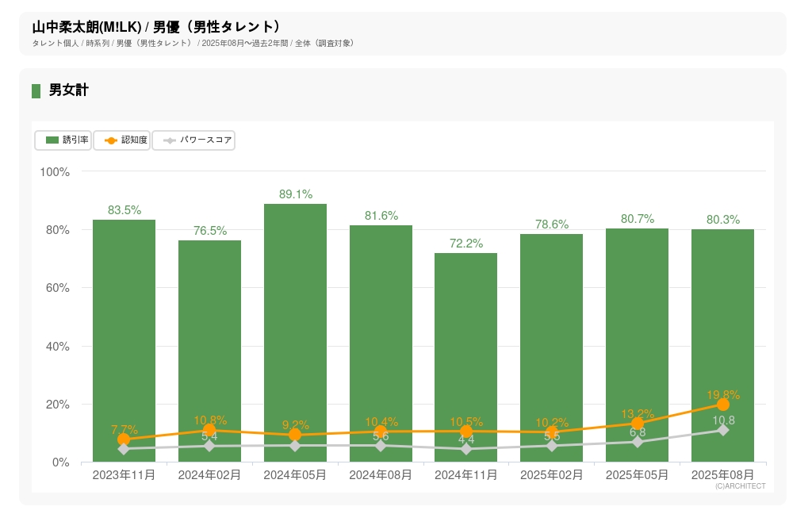Click the orange 認知度 point for 2023年11月
This screenshot has height=518, width=812.
pos(124,439)
